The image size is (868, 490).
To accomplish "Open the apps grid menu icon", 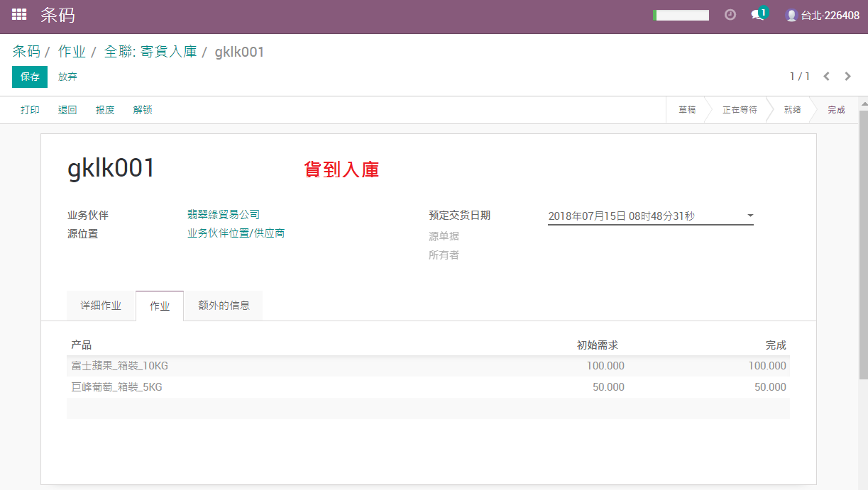I will click(19, 14).
